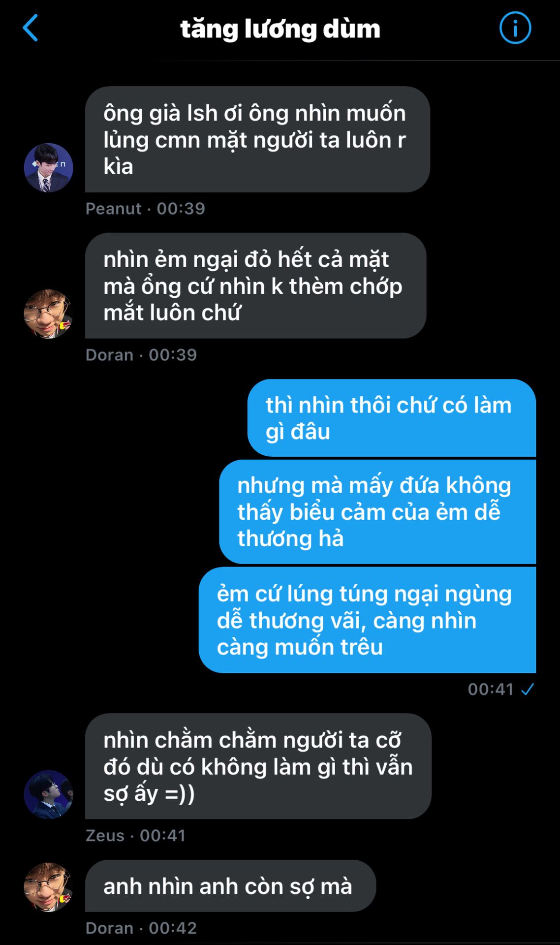560x945 pixels.
Task: Tap Zeus's profile avatar
Action: pos(48,794)
